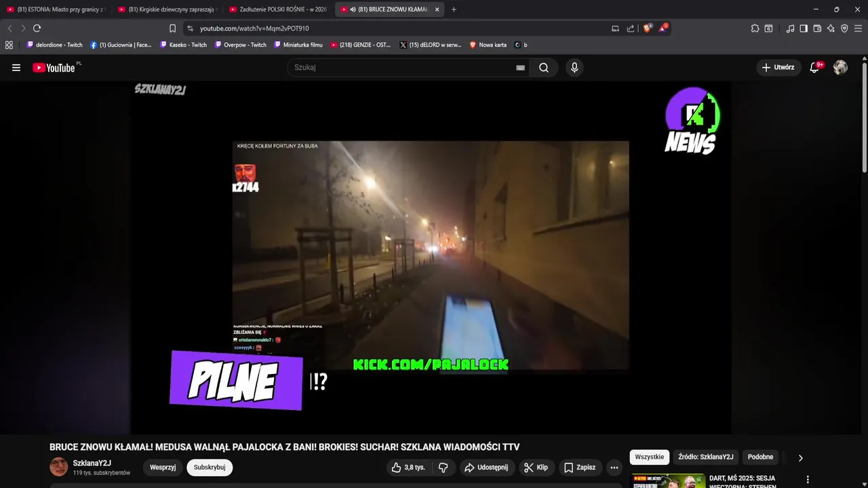Screen dimensions: 868x488
Task: Switch to the Zadłużenie POLSKI ROŚNIE tab
Action: click(277, 9)
